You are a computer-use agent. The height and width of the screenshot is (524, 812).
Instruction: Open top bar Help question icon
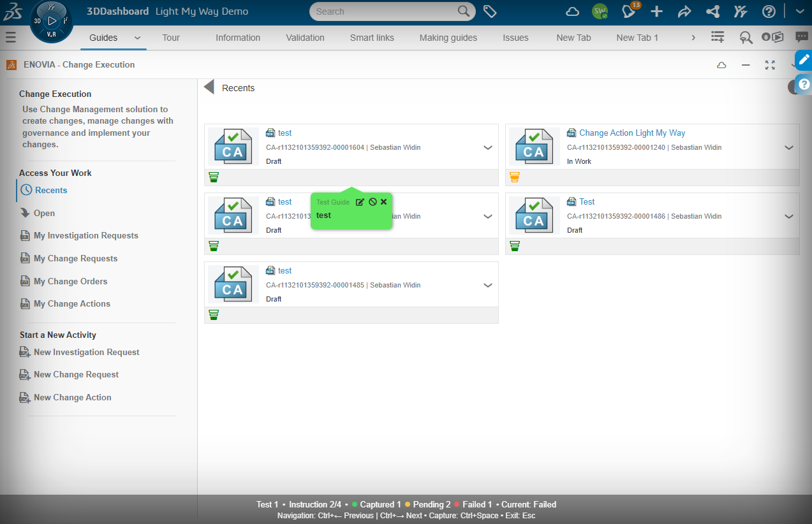[769, 11]
